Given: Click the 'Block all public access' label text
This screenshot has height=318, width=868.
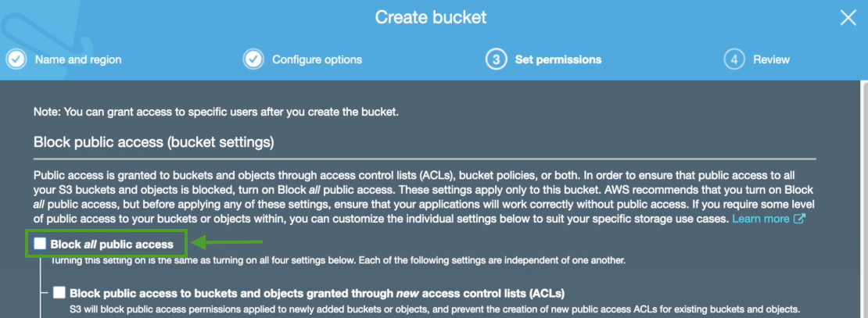Looking at the screenshot, I should pyautogui.click(x=112, y=245).
